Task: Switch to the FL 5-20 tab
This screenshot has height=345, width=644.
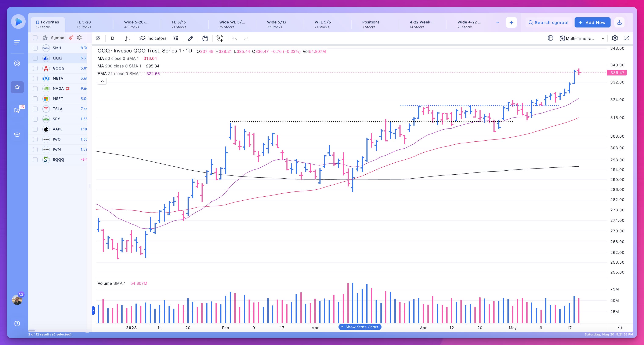Action: (x=83, y=24)
